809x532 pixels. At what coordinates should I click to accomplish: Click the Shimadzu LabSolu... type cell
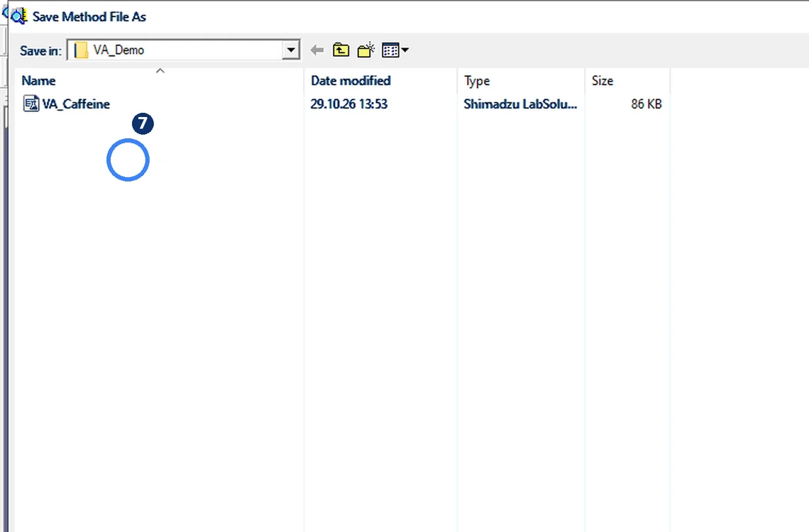(x=520, y=104)
